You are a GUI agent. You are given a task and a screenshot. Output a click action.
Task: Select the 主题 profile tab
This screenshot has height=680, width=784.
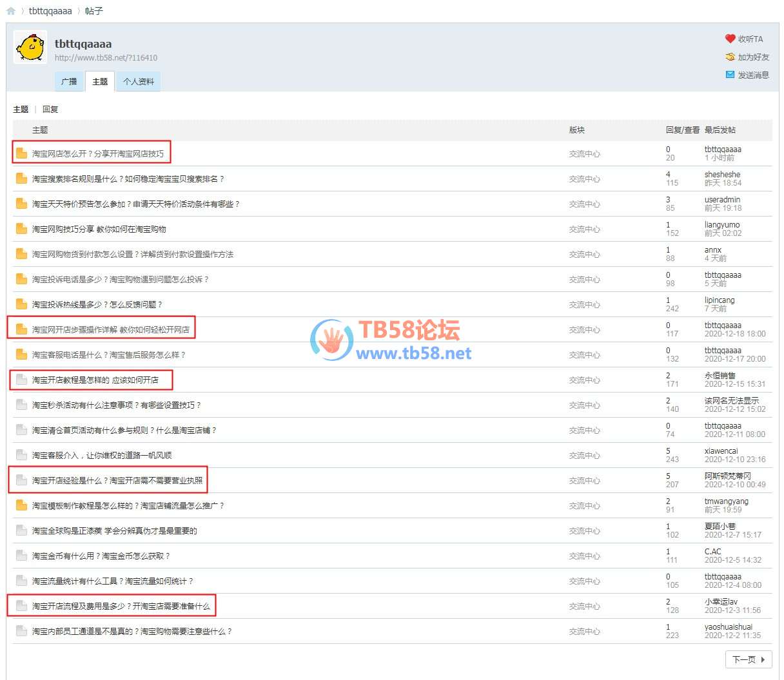(x=100, y=82)
